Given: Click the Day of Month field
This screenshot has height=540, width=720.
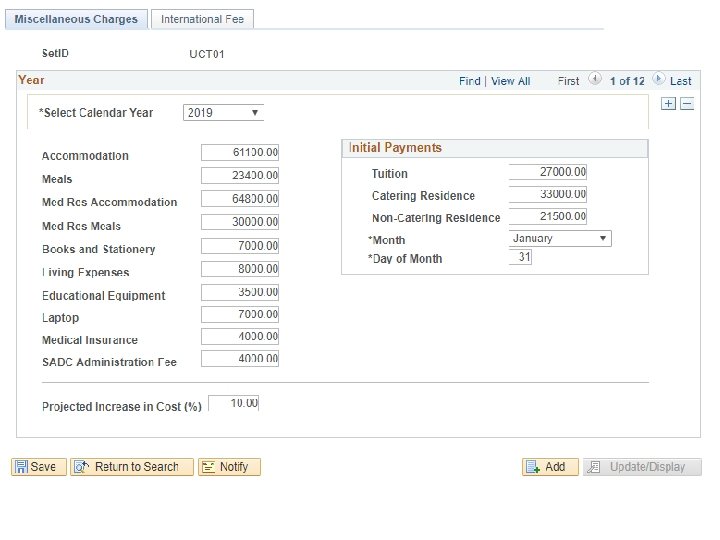Looking at the screenshot, I should (520, 258).
